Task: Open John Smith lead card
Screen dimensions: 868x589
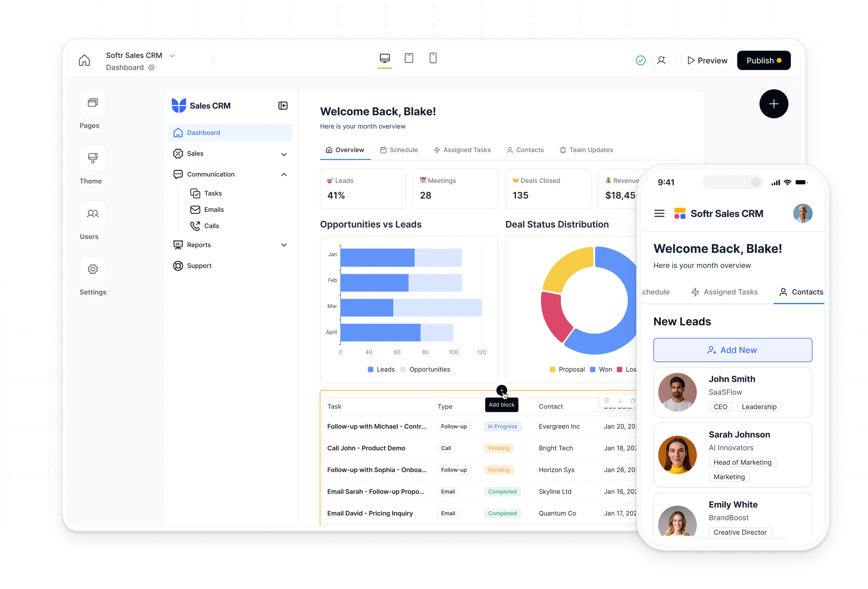Action: (733, 392)
